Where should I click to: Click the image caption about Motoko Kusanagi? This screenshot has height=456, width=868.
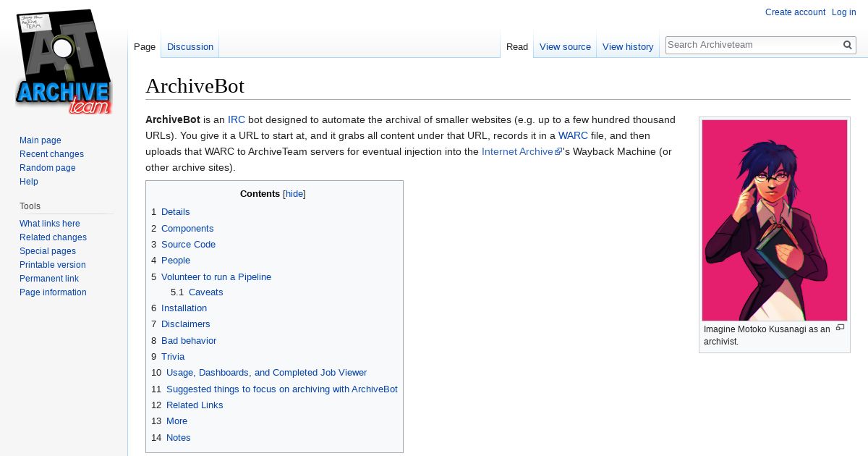[x=767, y=335]
